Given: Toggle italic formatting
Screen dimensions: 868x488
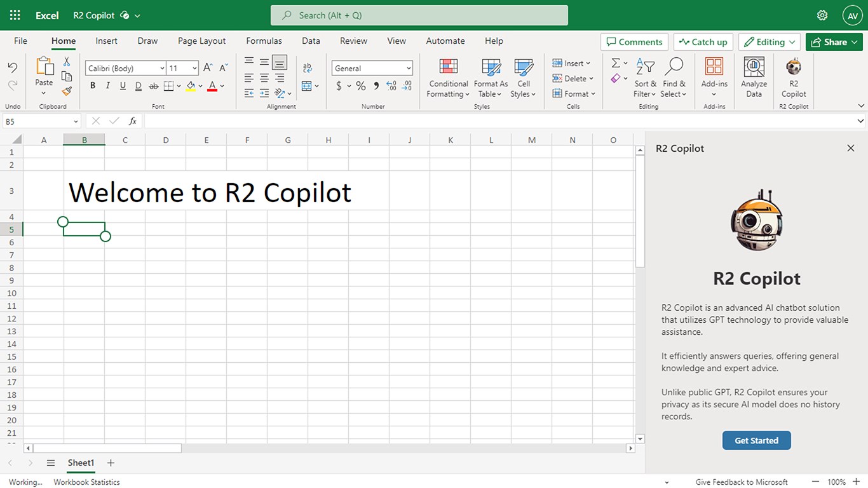Looking at the screenshot, I should point(108,86).
